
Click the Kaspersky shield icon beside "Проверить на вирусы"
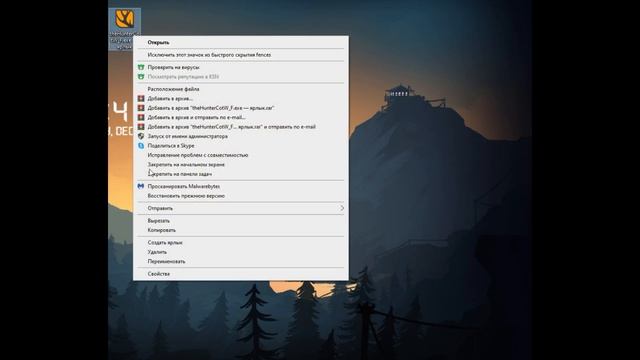(141, 67)
